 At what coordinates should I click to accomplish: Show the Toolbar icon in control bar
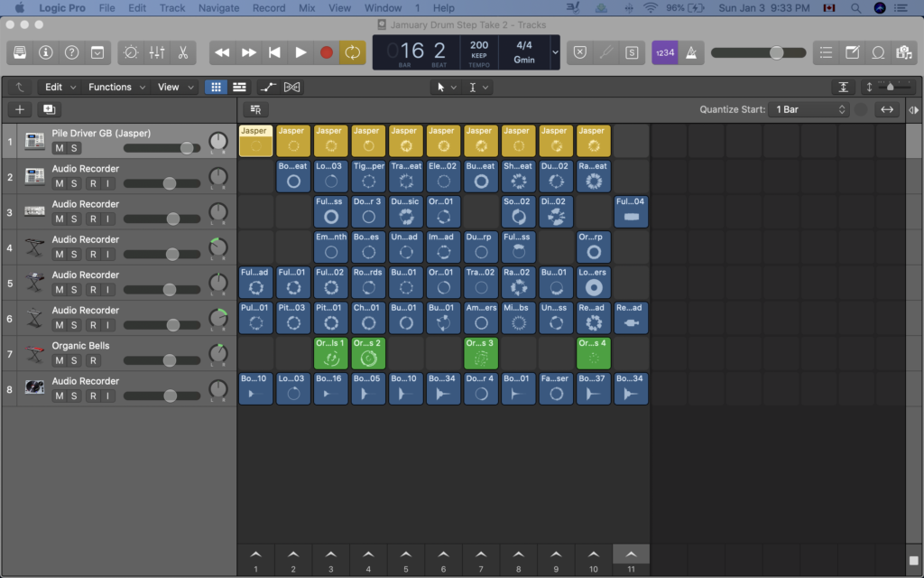pos(97,52)
